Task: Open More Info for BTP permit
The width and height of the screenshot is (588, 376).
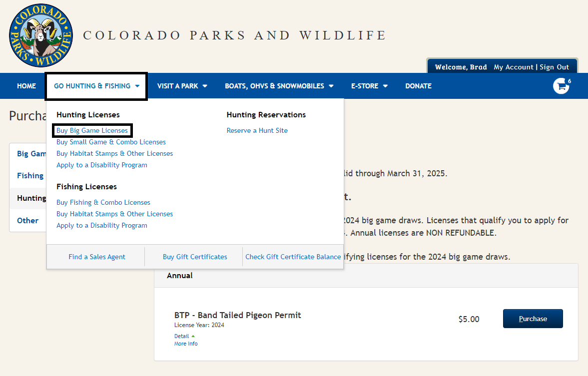Action: tap(186, 344)
